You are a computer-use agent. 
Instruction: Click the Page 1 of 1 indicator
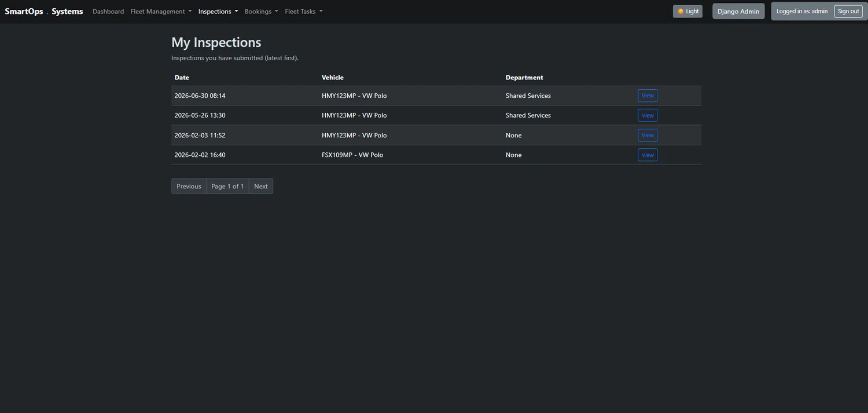pyautogui.click(x=227, y=186)
